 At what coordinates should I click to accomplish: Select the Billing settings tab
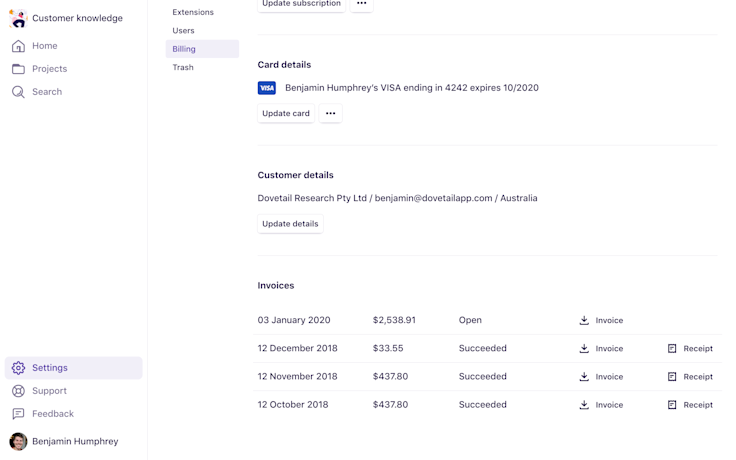(184, 49)
